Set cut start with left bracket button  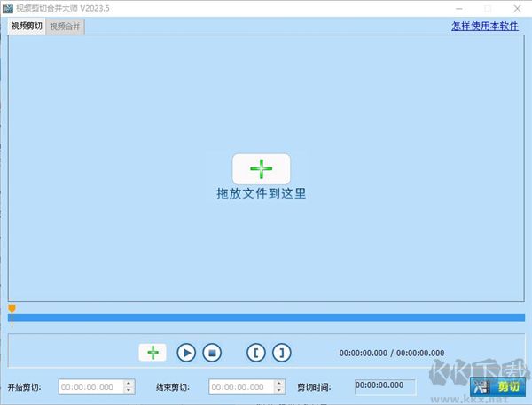[x=256, y=353]
